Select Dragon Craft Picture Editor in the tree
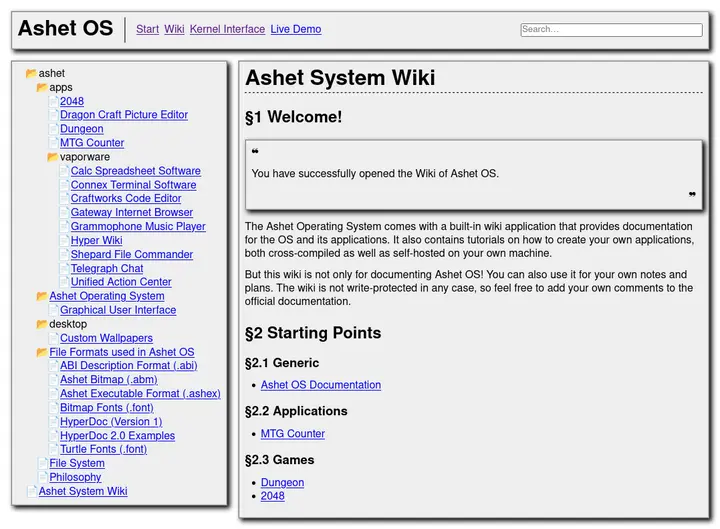This screenshot has width=720, height=529. [123, 115]
